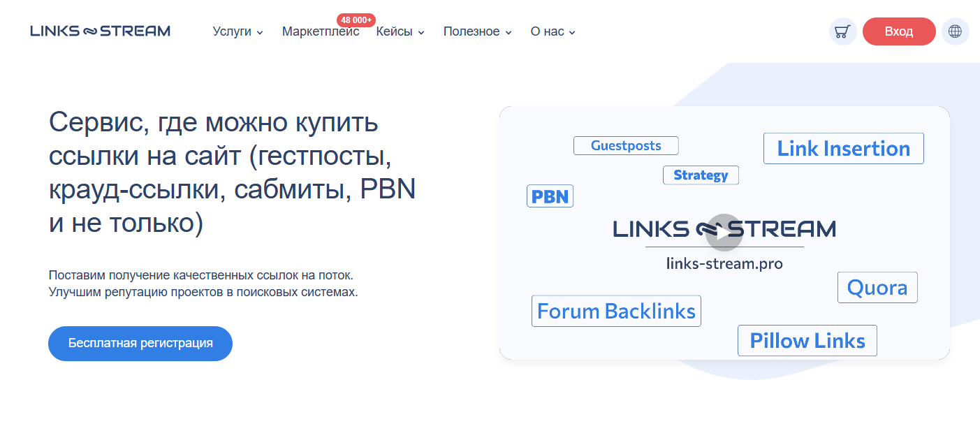The height and width of the screenshot is (431, 980).
Task: Click the Strategy tag
Action: pyautogui.click(x=700, y=175)
